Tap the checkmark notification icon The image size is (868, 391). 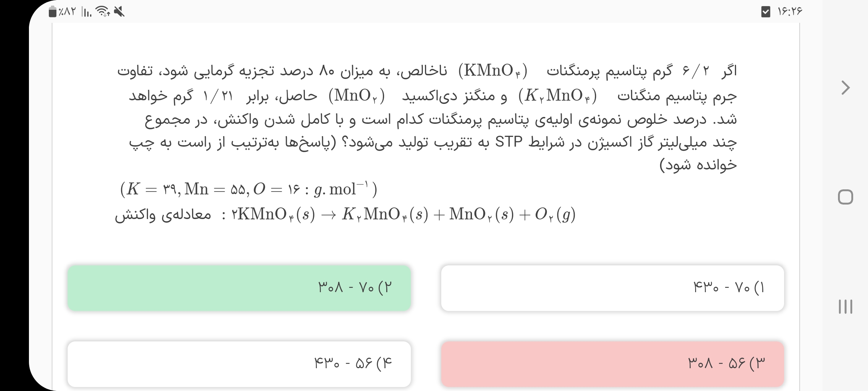tap(765, 12)
